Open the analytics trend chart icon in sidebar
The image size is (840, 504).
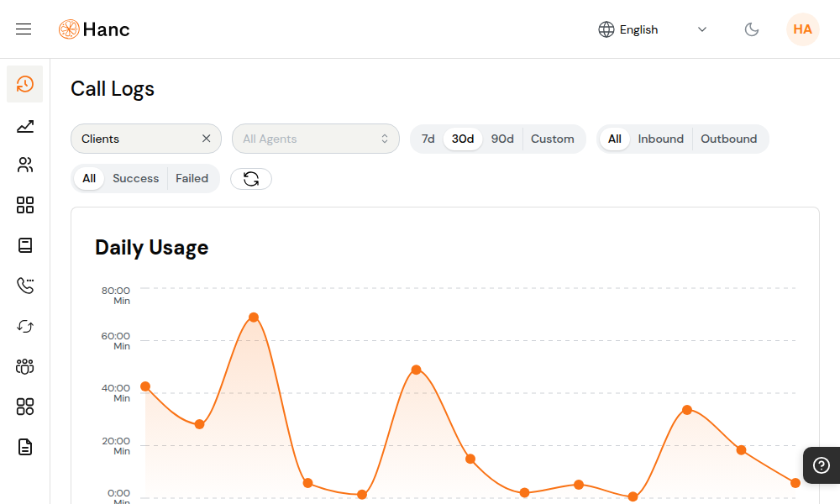tap(25, 126)
